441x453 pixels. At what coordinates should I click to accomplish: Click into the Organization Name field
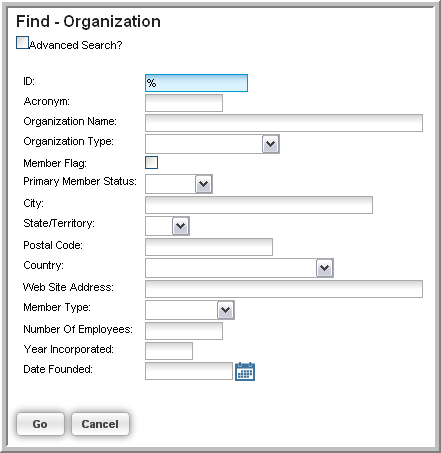(284, 123)
